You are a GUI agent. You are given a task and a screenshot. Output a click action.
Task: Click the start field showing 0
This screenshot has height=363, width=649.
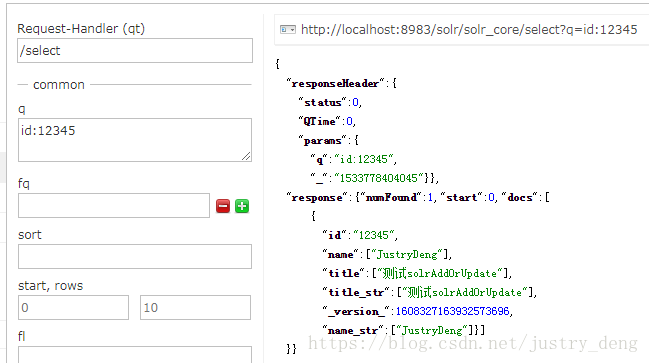(x=73, y=308)
